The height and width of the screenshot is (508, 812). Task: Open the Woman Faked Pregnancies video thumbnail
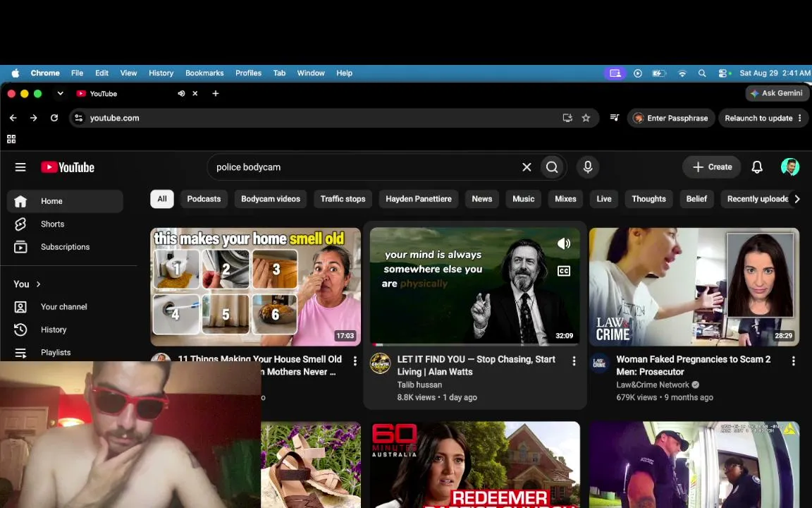pyautogui.click(x=694, y=286)
